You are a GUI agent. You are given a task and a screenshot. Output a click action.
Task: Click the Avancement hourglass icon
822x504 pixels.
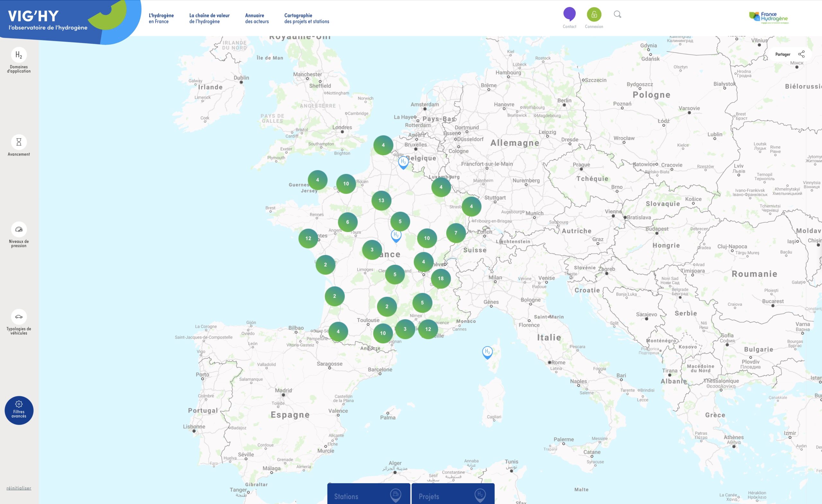(19, 142)
